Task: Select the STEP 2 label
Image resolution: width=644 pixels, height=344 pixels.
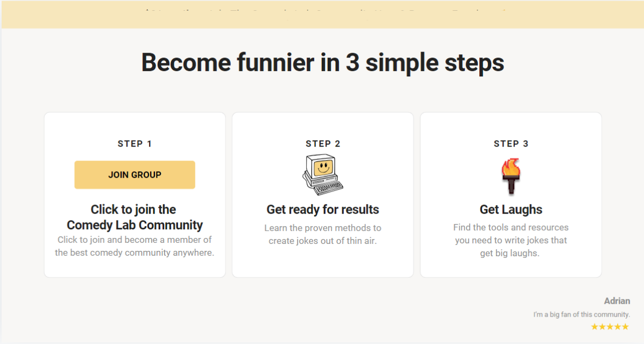Action: coord(323,144)
